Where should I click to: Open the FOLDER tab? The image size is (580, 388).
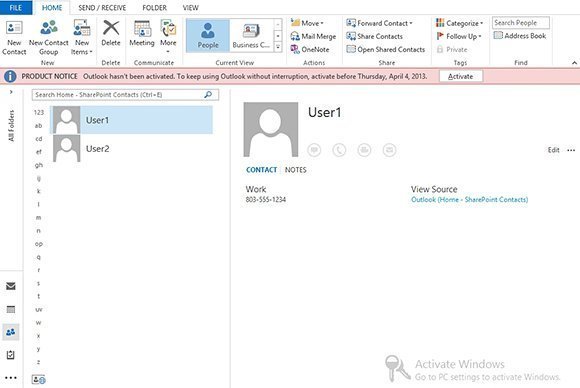click(x=154, y=7)
